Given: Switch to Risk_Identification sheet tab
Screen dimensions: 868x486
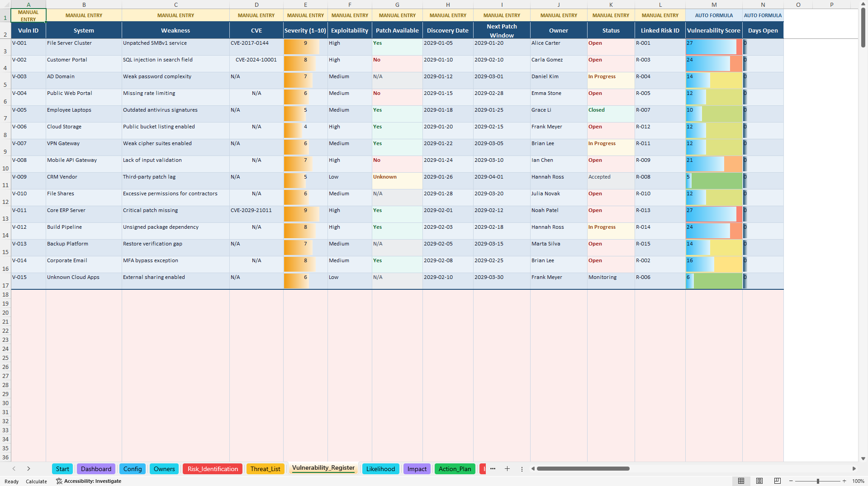Looking at the screenshot, I should (x=213, y=469).
